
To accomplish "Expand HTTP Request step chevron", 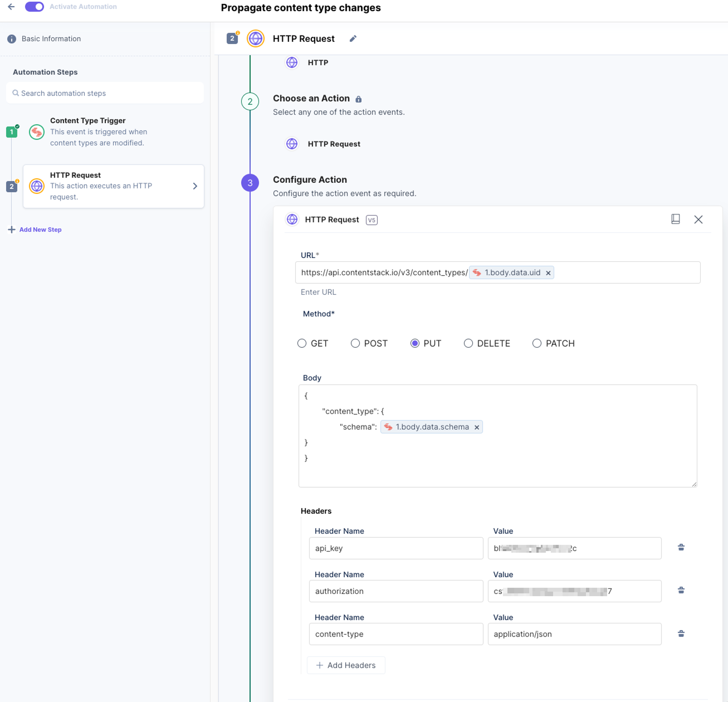I will pyautogui.click(x=195, y=186).
